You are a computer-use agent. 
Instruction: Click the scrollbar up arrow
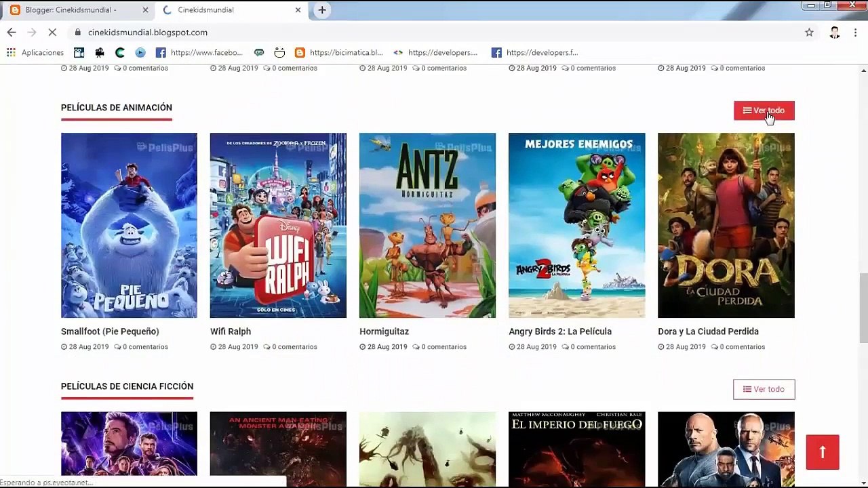(863, 70)
